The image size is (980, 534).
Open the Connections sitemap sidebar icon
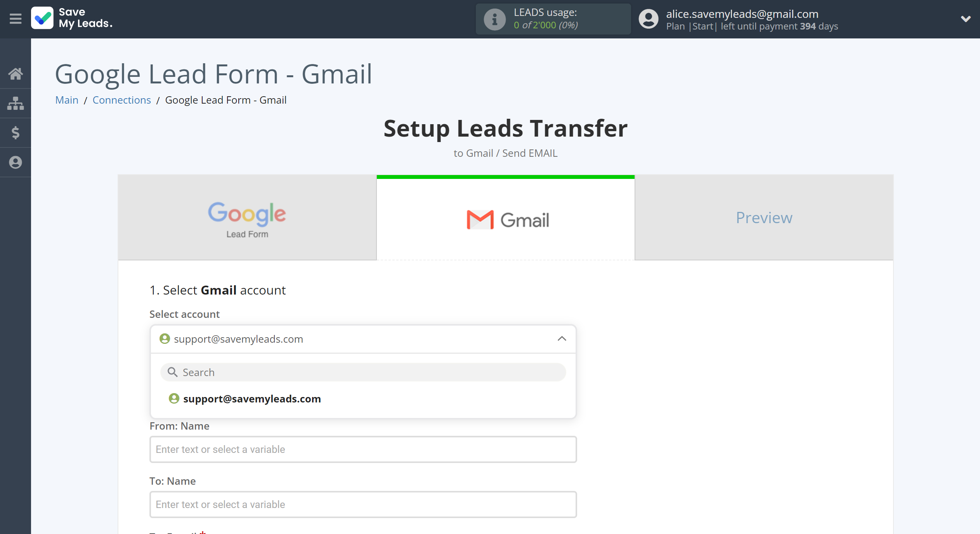click(x=16, y=103)
